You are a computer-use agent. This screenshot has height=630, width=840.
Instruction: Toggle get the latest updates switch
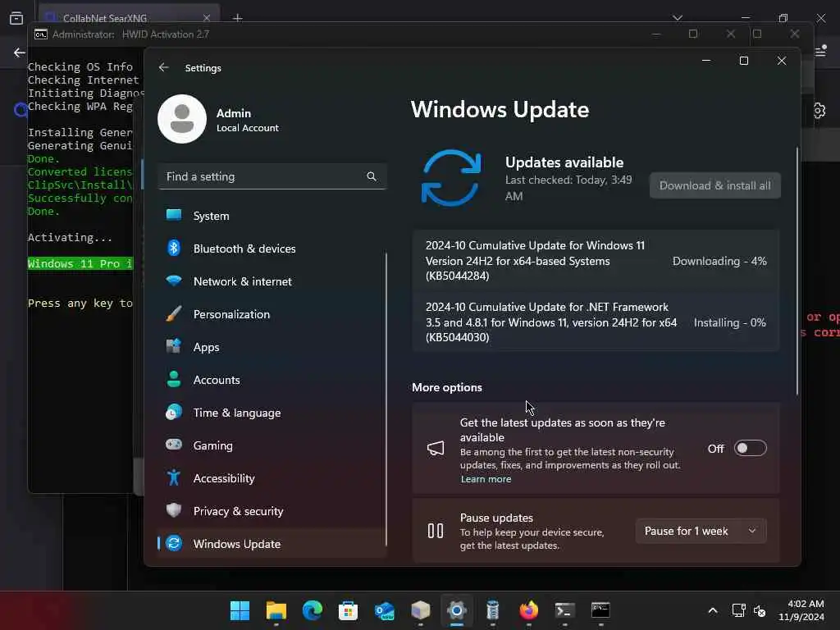[750, 448]
